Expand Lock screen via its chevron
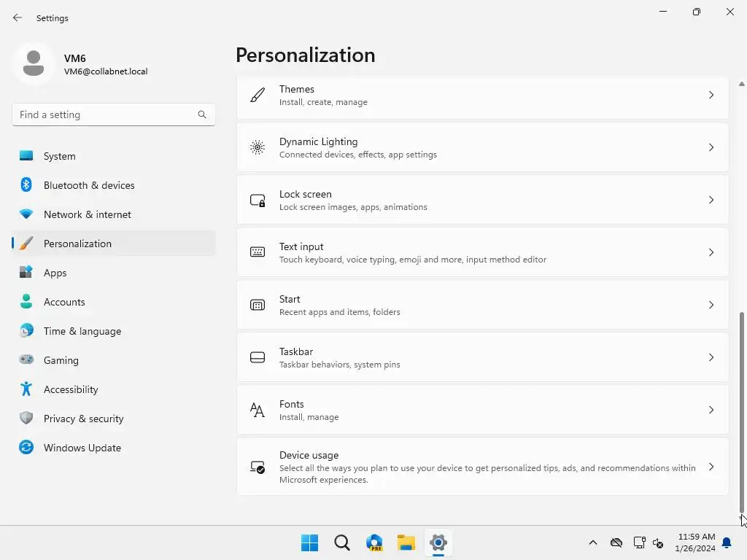 pyautogui.click(x=711, y=200)
